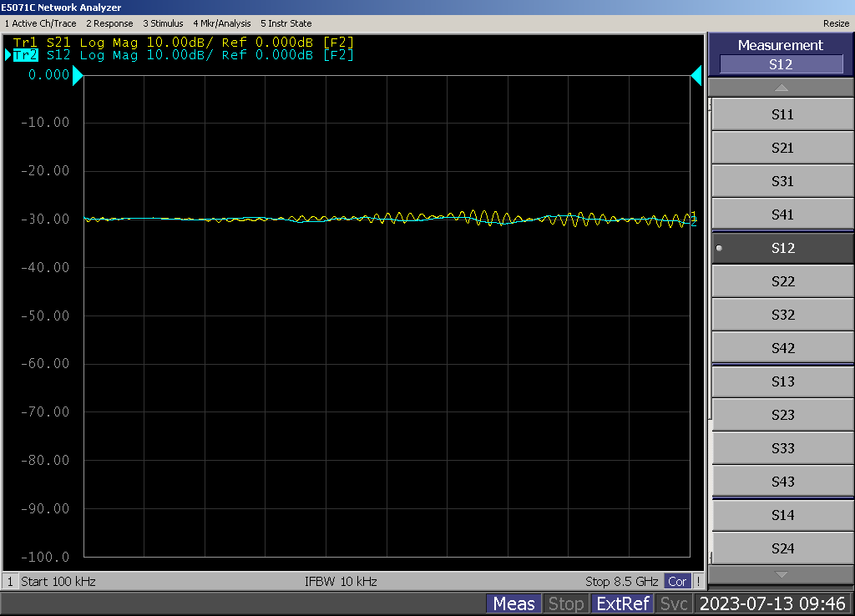The image size is (855, 616).
Task: Click the ExtRef status indicator
Action: [622, 603]
